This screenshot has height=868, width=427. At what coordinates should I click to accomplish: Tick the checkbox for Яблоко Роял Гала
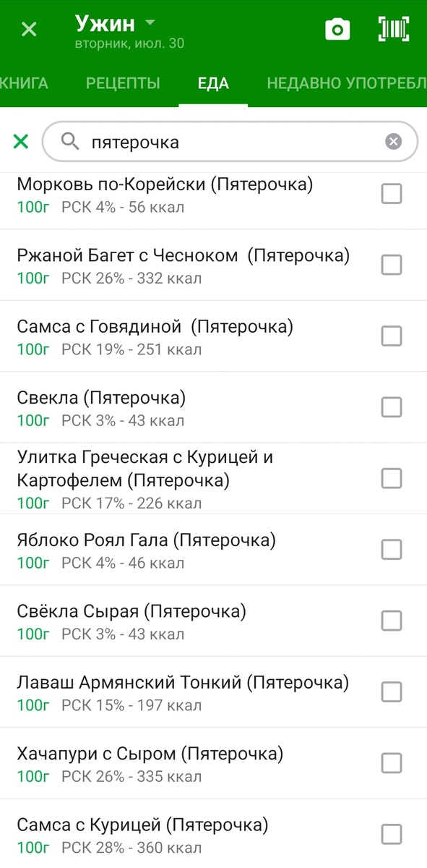click(391, 550)
